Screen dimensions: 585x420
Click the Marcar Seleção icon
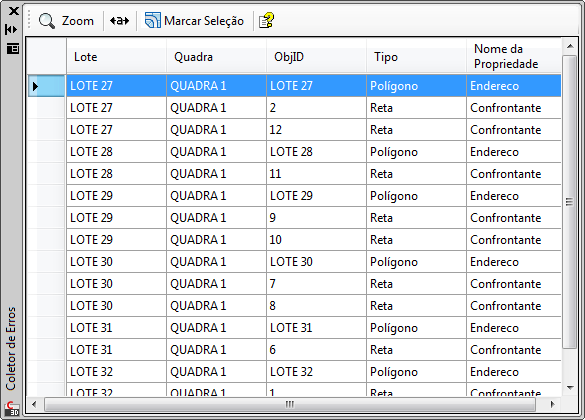pos(153,21)
